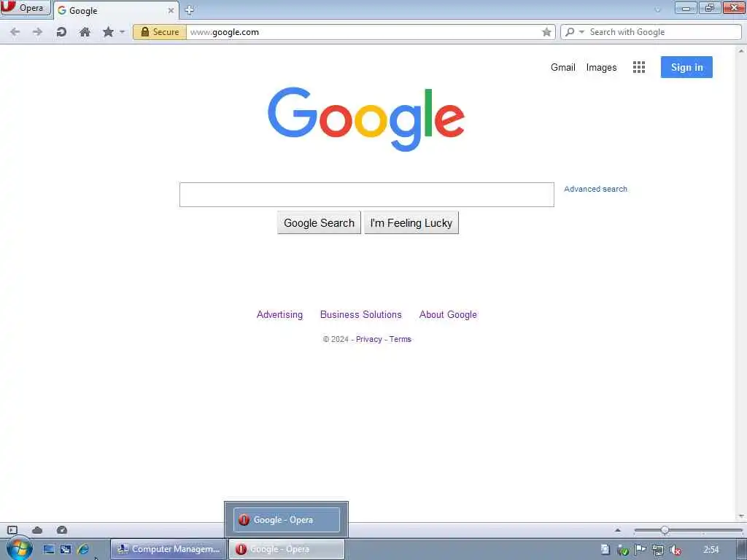
Task: Click Show desktop quick launch icon
Action: coord(49,549)
